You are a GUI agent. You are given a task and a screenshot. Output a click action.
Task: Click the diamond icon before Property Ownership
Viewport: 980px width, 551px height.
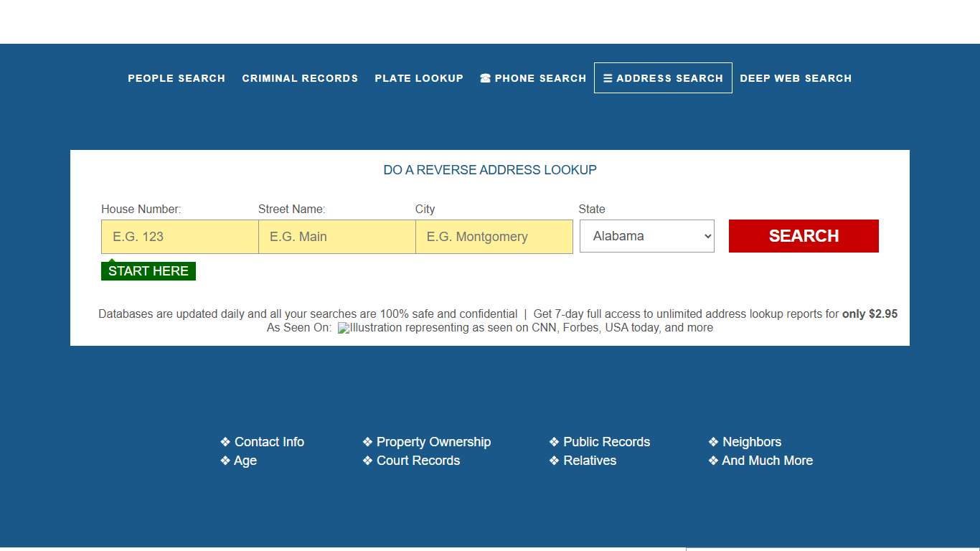click(x=369, y=442)
